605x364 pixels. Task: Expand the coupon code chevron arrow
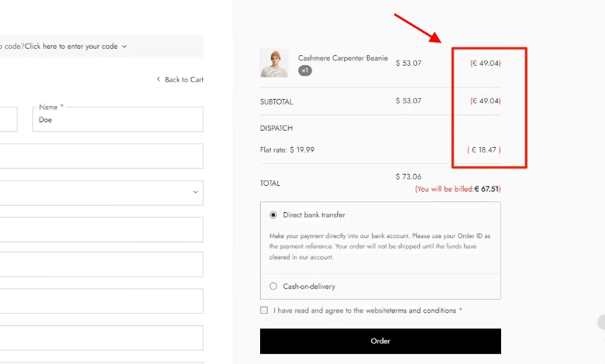124,47
